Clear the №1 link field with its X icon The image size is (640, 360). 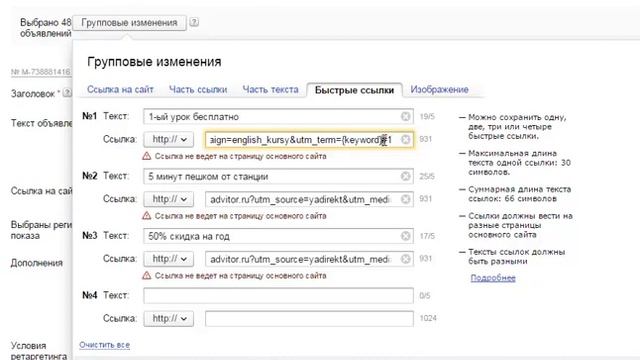(405, 140)
